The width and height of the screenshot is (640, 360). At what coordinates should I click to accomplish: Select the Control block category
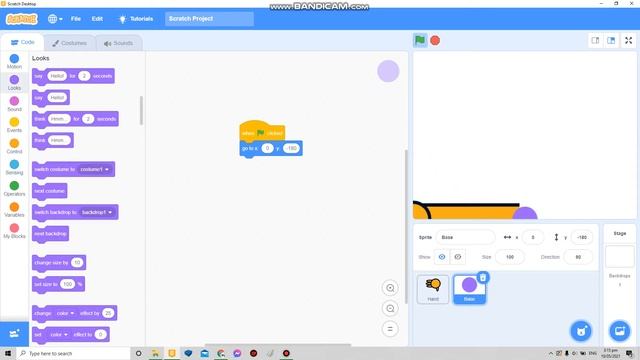(14, 146)
